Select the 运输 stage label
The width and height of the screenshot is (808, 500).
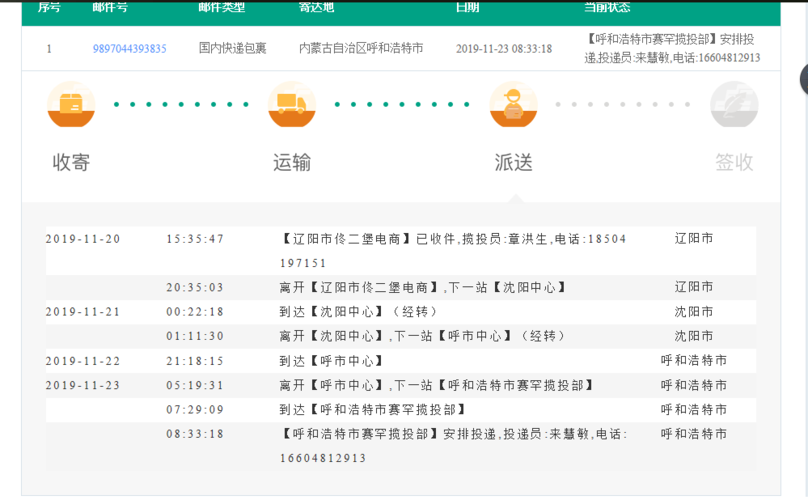(x=292, y=162)
